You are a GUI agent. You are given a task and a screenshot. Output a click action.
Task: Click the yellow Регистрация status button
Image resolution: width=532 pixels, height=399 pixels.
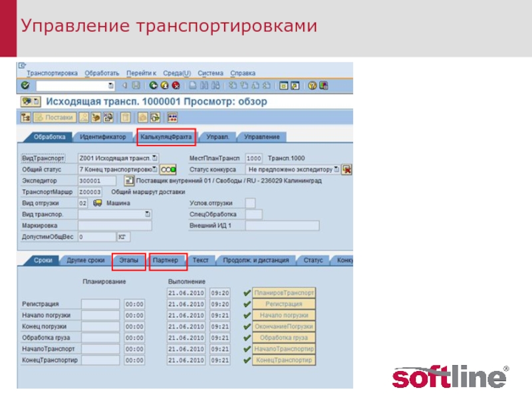[x=284, y=304]
